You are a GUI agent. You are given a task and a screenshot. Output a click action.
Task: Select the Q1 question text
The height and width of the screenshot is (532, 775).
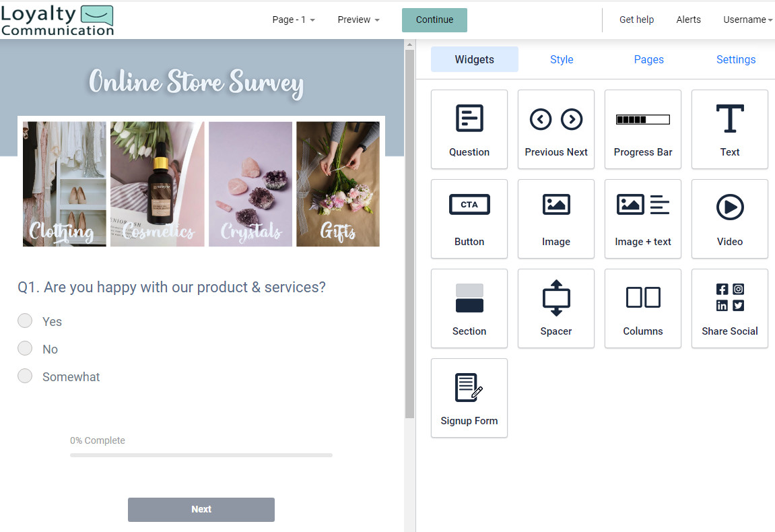(x=172, y=288)
